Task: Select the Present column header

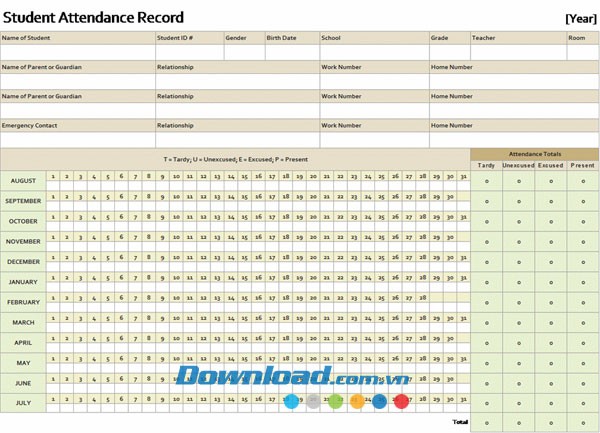Action: tap(582, 165)
